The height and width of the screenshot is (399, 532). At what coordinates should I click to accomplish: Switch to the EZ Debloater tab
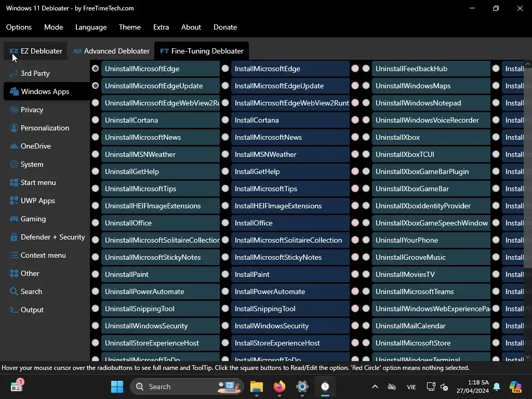(x=36, y=51)
